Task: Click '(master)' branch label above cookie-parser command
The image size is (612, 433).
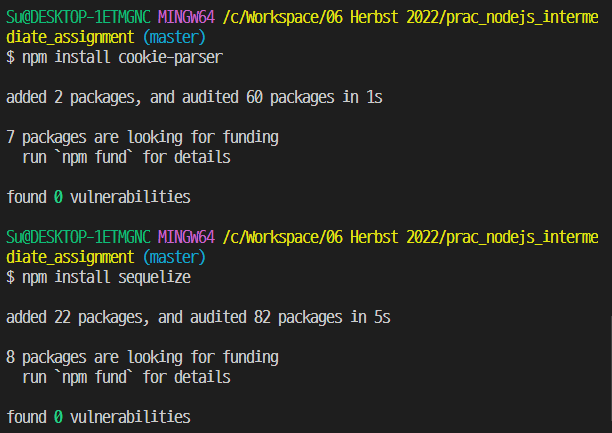Action: pyautogui.click(x=174, y=37)
